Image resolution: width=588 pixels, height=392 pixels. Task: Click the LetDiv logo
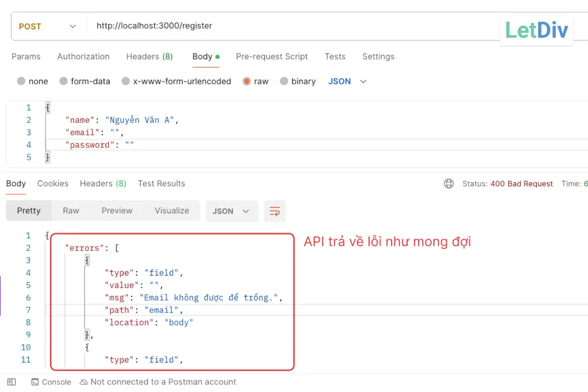(x=536, y=30)
